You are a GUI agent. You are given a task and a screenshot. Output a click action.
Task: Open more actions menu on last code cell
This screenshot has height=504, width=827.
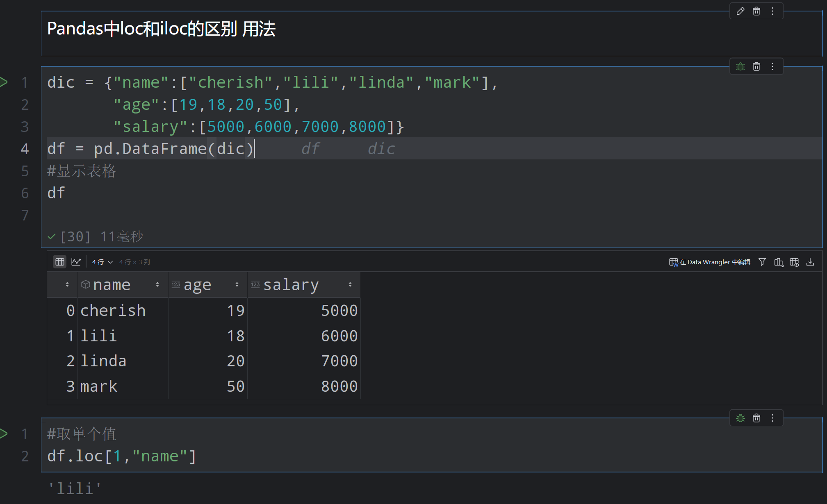point(772,418)
